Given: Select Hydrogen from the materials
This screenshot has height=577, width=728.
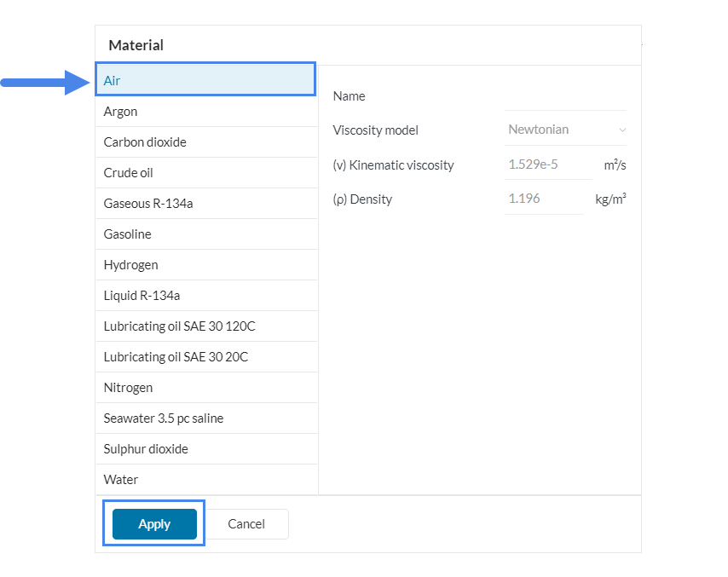Looking at the screenshot, I should [205, 265].
